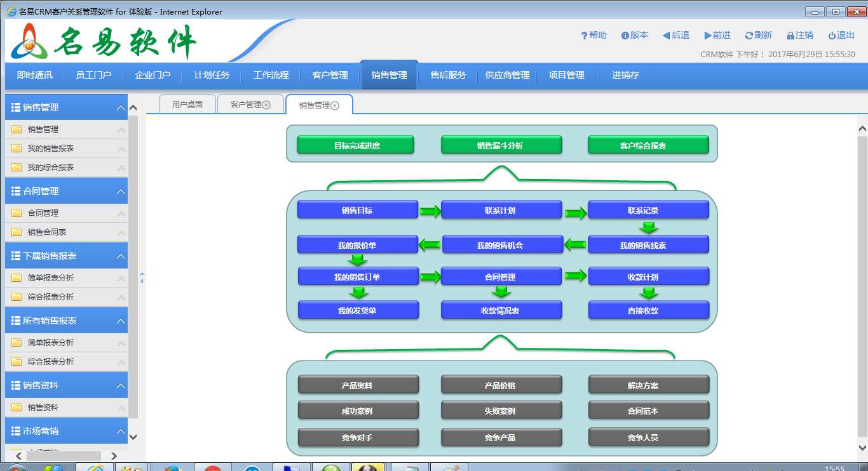Open 即时通讯 in the navigation bar
This screenshot has height=471, width=868.
coord(34,75)
